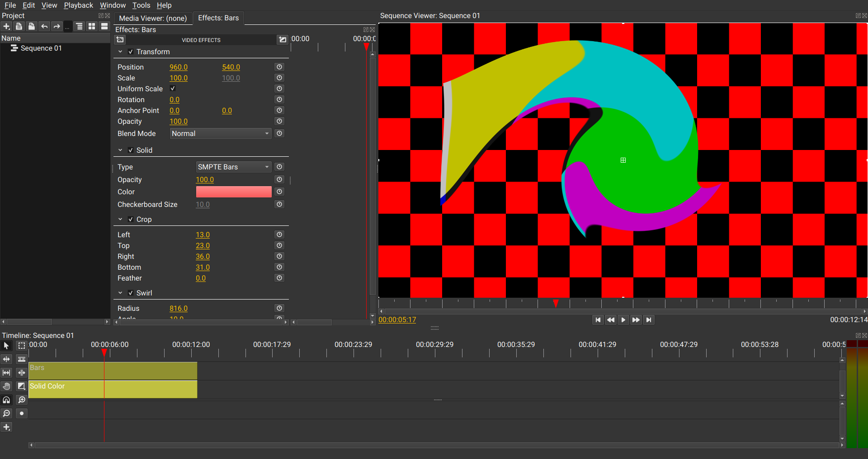This screenshot has height=459, width=868.
Task: Click the add transition icon right of VIDEO EFFECTS
Action: 283,40
